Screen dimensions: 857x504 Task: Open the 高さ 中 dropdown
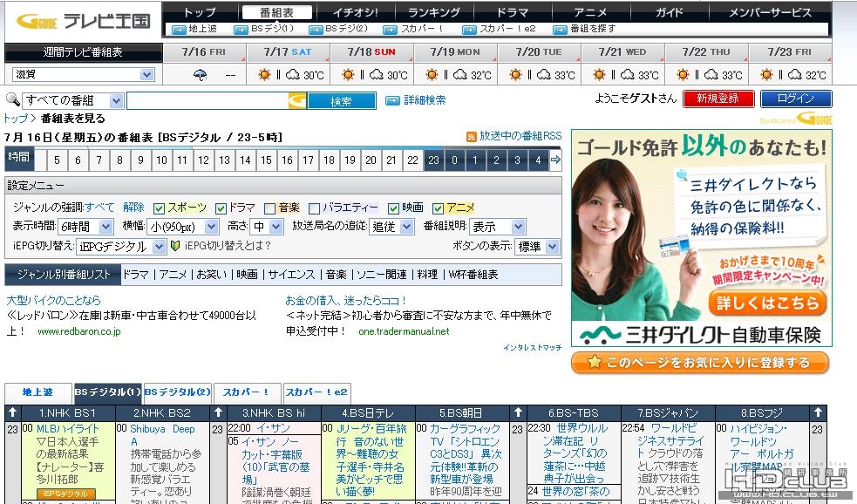click(x=267, y=227)
